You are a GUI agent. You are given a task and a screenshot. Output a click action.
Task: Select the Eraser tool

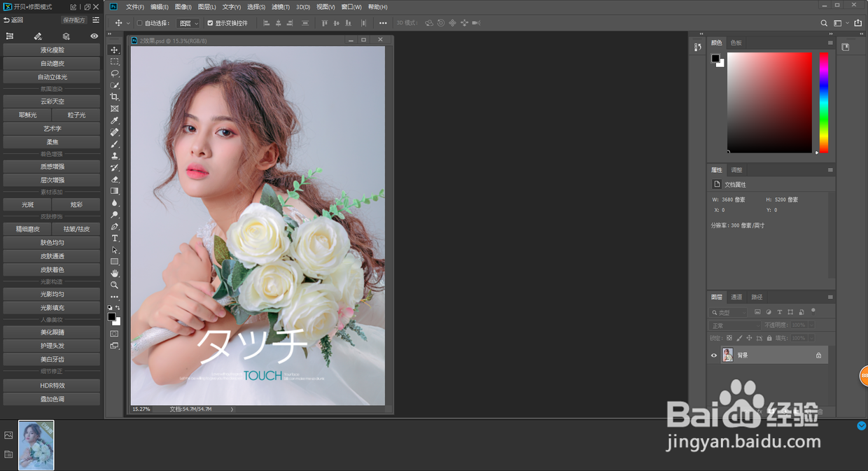pyautogui.click(x=115, y=180)
